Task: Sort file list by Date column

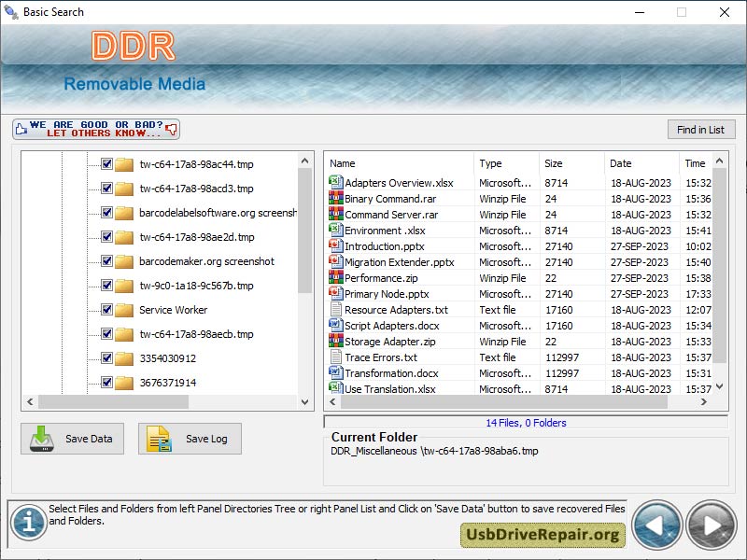Action: tap(641, 163)
